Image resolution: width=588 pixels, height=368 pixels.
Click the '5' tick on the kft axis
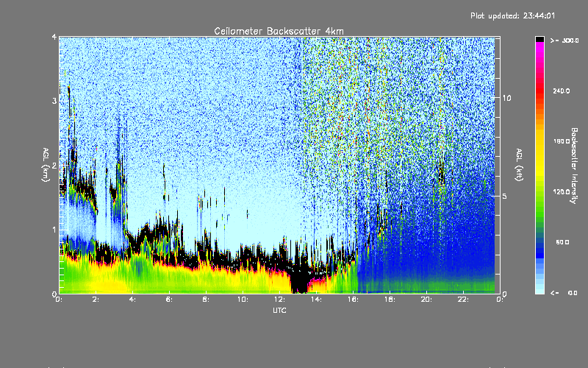coord(505,196)
